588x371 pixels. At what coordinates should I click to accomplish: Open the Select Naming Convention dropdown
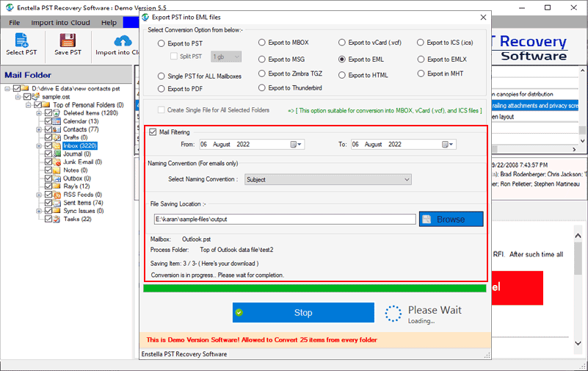pyautogui.click(x=327, y=179)
